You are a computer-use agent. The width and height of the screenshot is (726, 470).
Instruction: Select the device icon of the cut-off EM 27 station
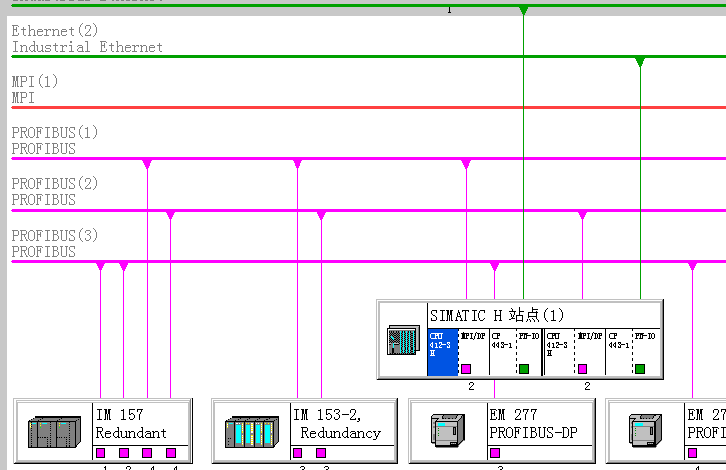point(645,430)
